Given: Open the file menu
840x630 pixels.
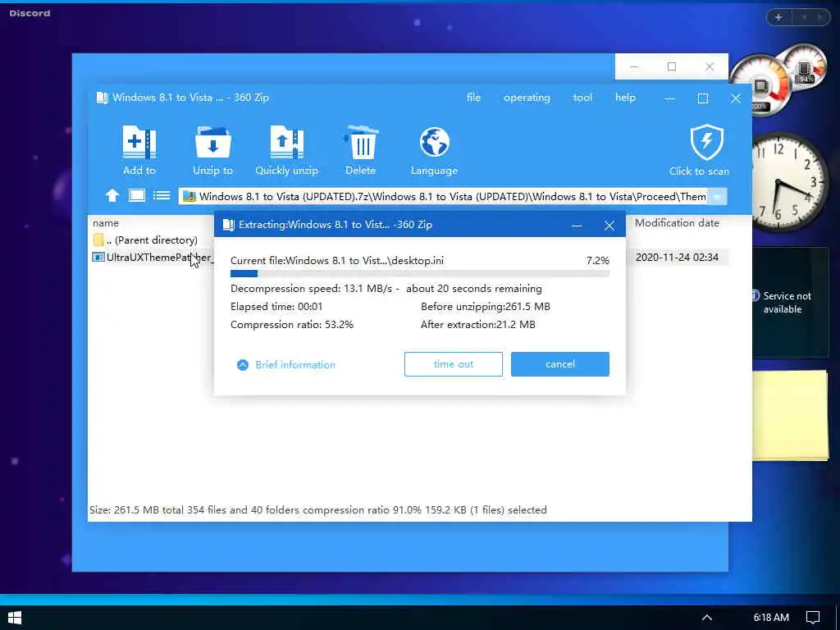Looking at the screenshot, I should 473,98.
